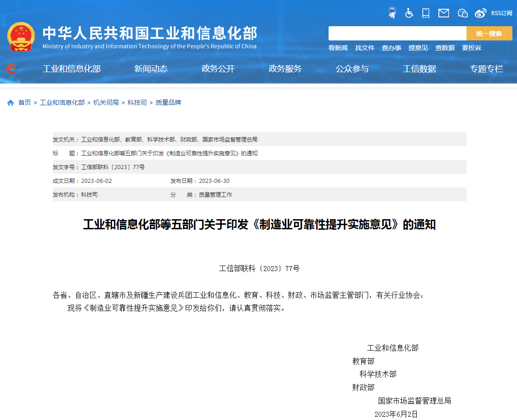Open the mobile version icon
517x420 pixels.
(x=426, y=13)
